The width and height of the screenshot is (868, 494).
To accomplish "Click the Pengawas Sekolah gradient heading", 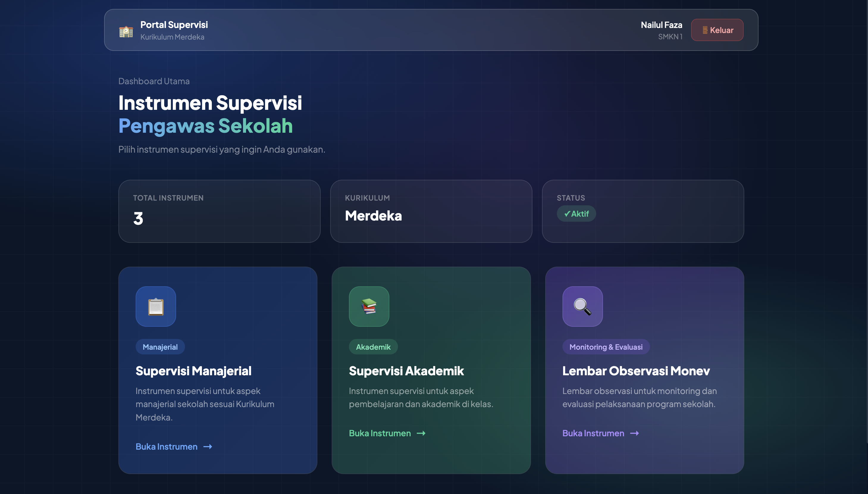I will click(x=206, y=126).
